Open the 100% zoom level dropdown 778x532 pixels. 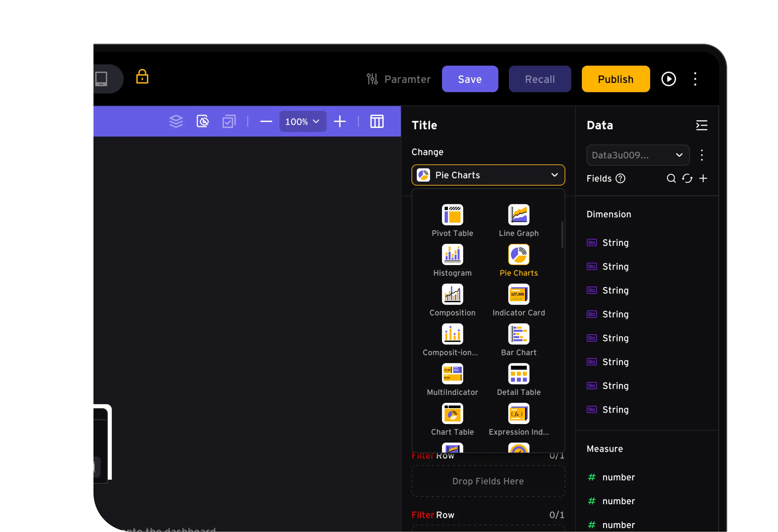coord(303,121)
